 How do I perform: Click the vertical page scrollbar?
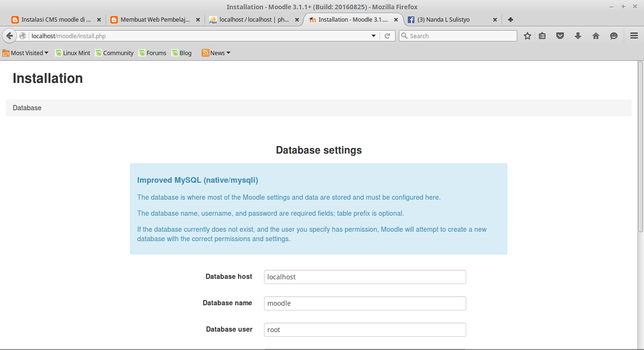tap(640, 147)
